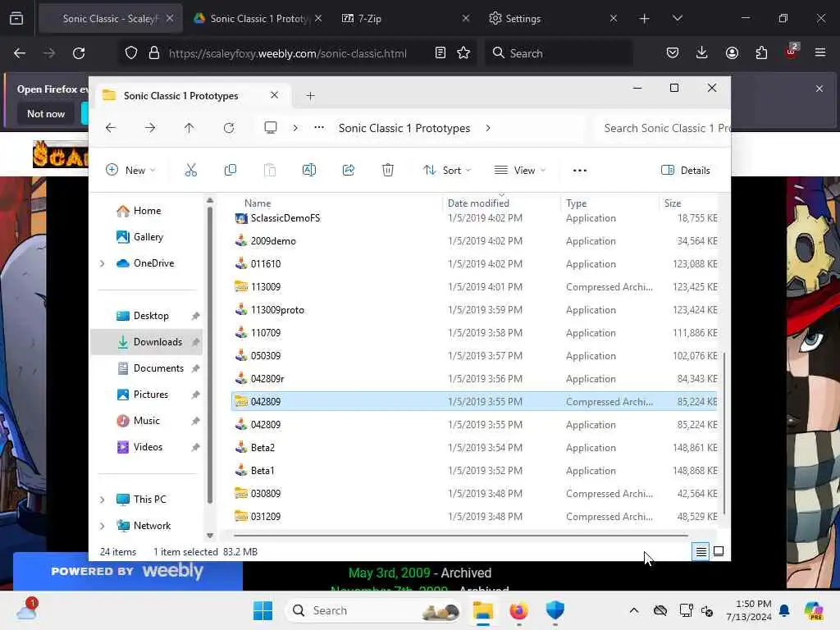
Task: Expand the Network tree node
Action: click(103, 526)
